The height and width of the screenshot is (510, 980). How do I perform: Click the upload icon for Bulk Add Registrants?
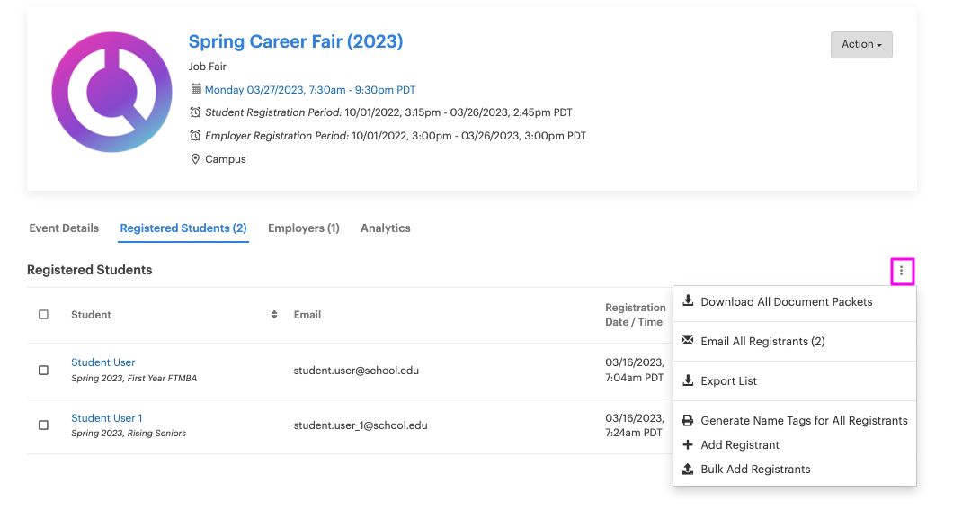(688, 469)
